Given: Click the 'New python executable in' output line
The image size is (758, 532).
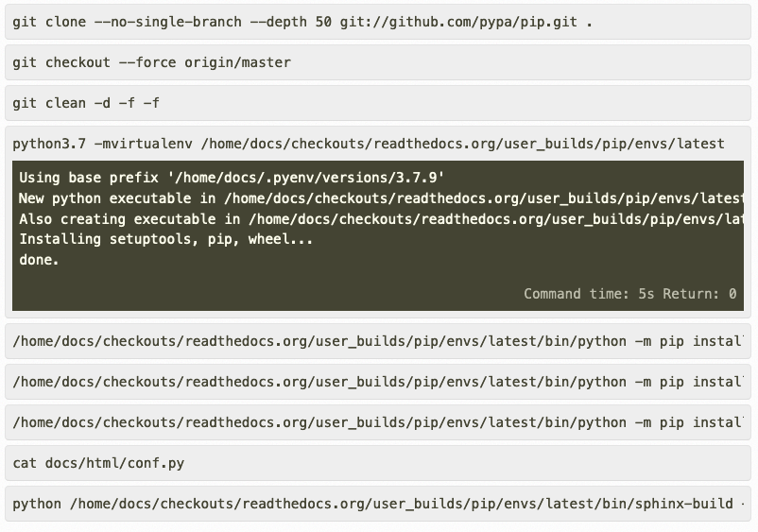Looking at the screenshot, I should point(381,198).
